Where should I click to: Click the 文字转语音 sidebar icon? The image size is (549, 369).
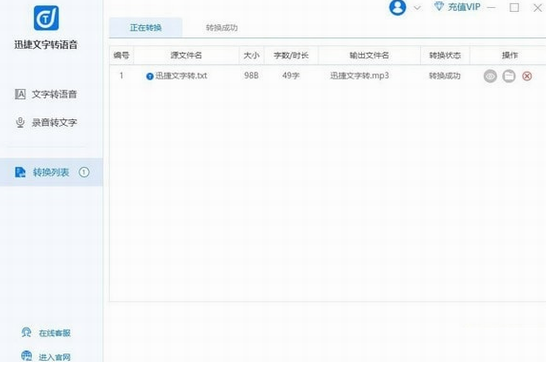coord(20,94)
